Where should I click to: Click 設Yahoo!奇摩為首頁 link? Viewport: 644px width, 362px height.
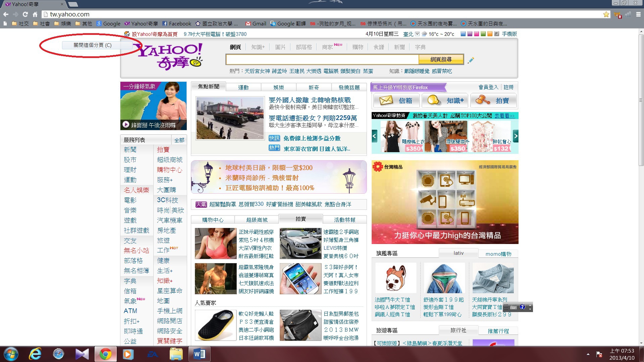click(155, 34)
